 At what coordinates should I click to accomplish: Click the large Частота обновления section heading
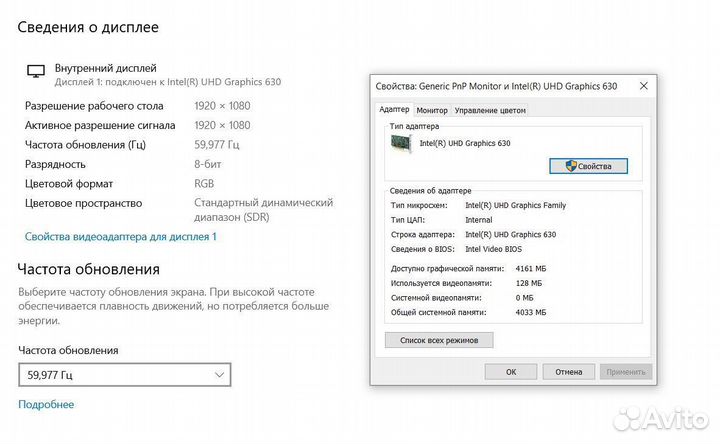point(89,269)
